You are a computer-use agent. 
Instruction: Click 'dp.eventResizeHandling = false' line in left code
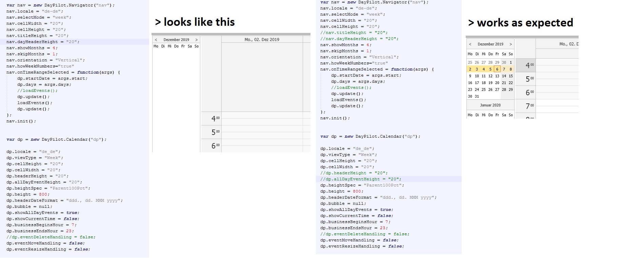point(48,249)
